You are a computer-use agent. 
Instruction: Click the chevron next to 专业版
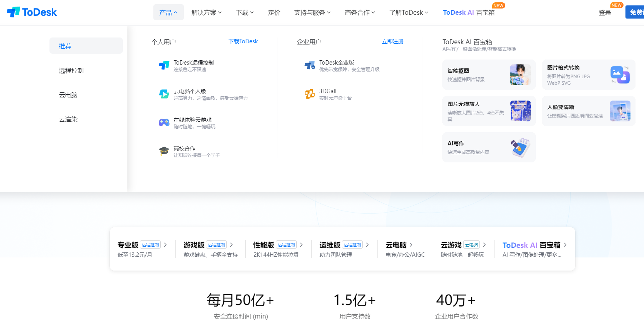[x=165, y=245]
